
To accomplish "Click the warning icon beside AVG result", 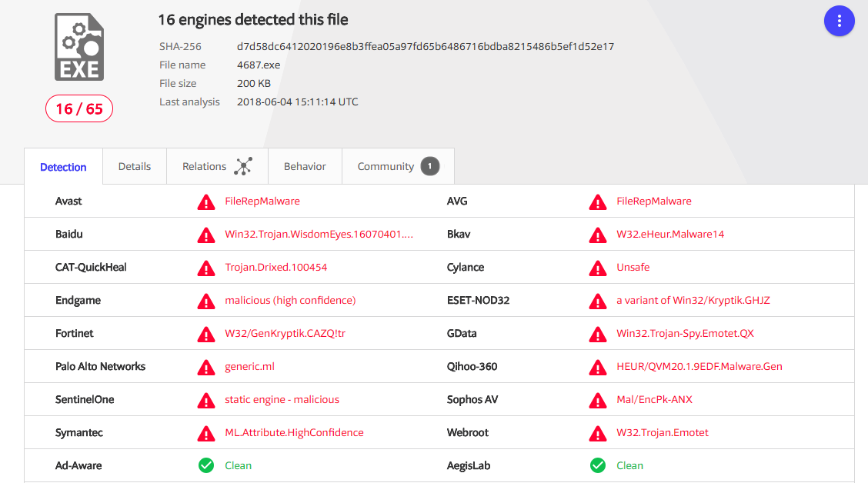I will click(x=598, y=202).
